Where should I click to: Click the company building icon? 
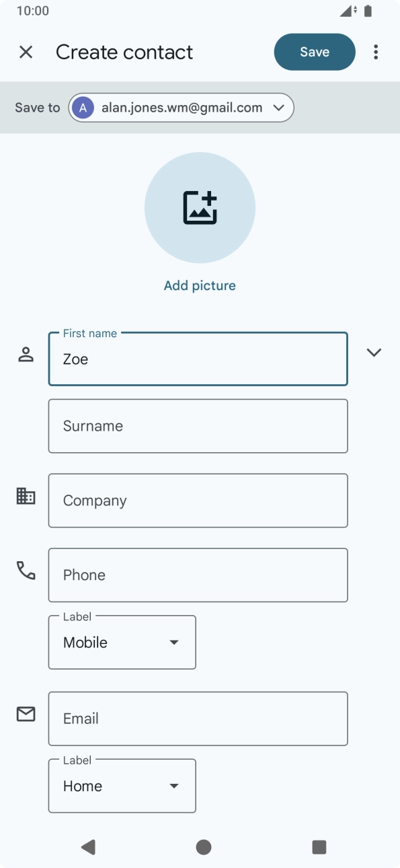[x=26, y=495]
